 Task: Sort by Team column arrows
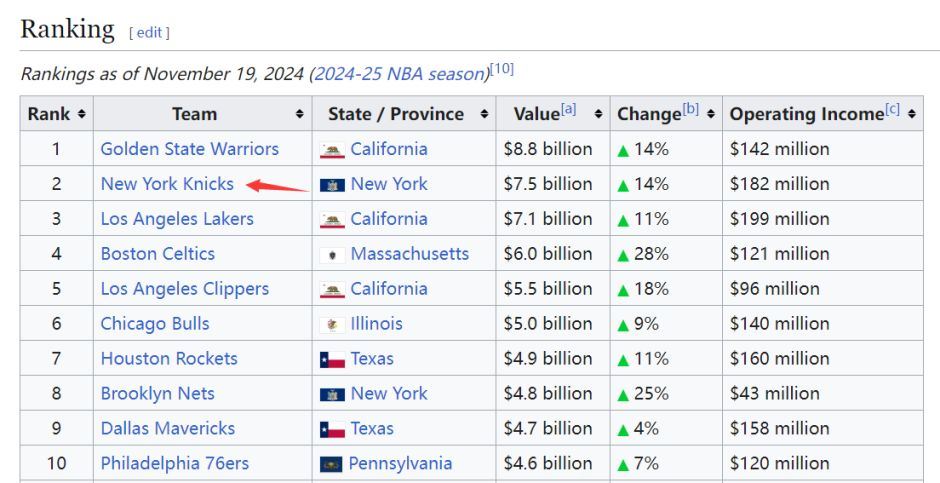[x=300, y=114]
